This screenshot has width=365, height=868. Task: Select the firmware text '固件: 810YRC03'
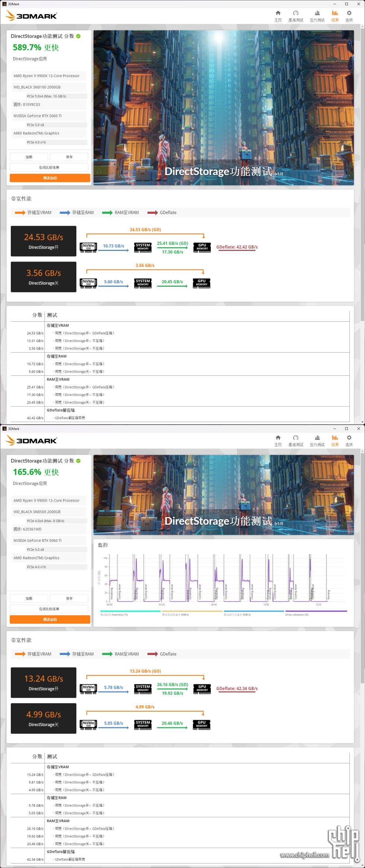(x=27, y=105)
